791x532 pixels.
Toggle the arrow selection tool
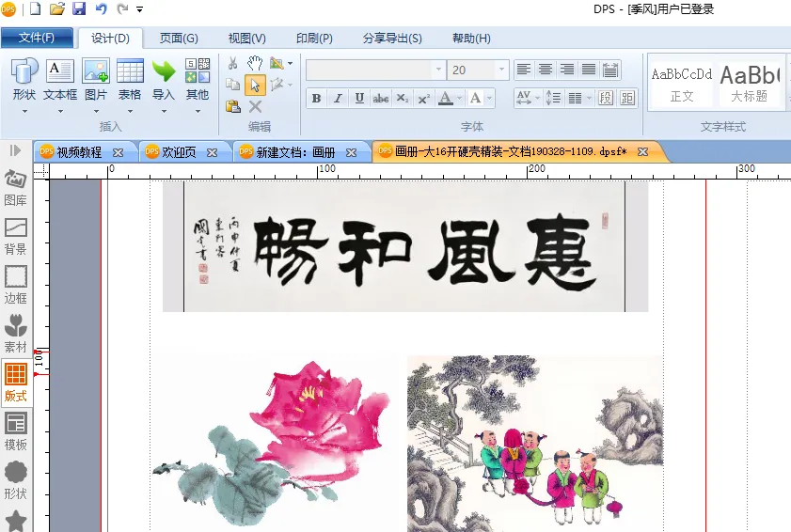[x=255, y=85]
